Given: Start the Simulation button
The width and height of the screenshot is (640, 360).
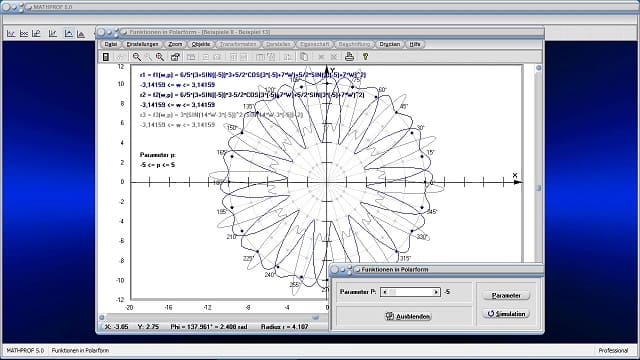Looking at the screenshot, I should click(506, 314).
